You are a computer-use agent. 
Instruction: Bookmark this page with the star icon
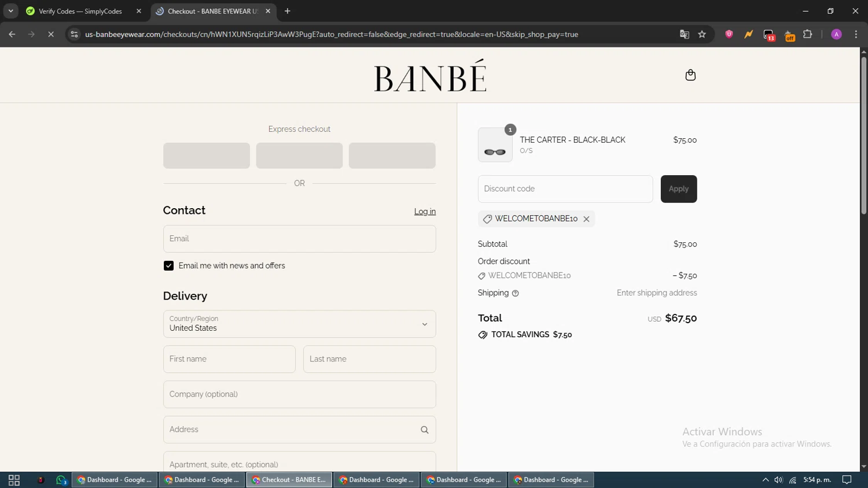(x=702, y=35)
